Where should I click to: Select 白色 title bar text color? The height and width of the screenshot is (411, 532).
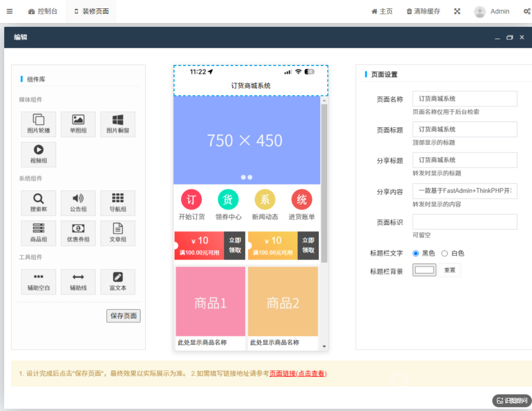tap(444, 253)
